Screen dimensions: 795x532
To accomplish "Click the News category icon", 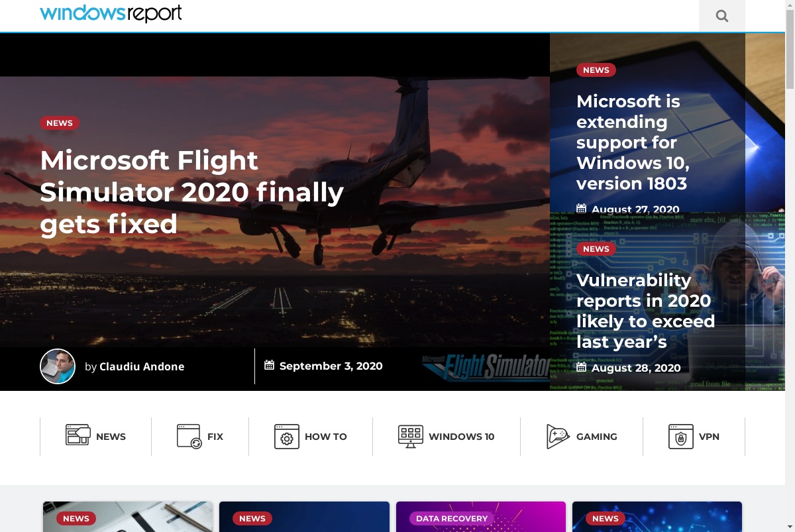I will pos(78,435).
